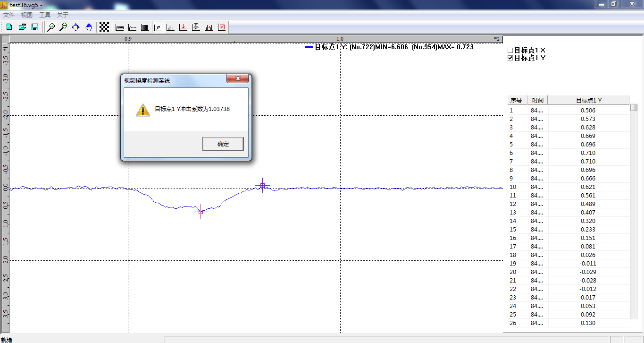Viewport: 644px width, 343px height.
Task: Uncheck the 目标点1 Y checkbox
Action: click(510, 58)
